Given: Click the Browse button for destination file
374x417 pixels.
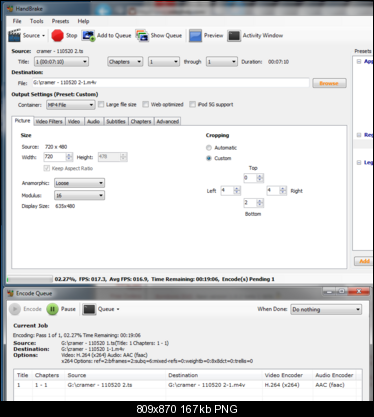Looking at the screenshot, I should pos(329,83).
